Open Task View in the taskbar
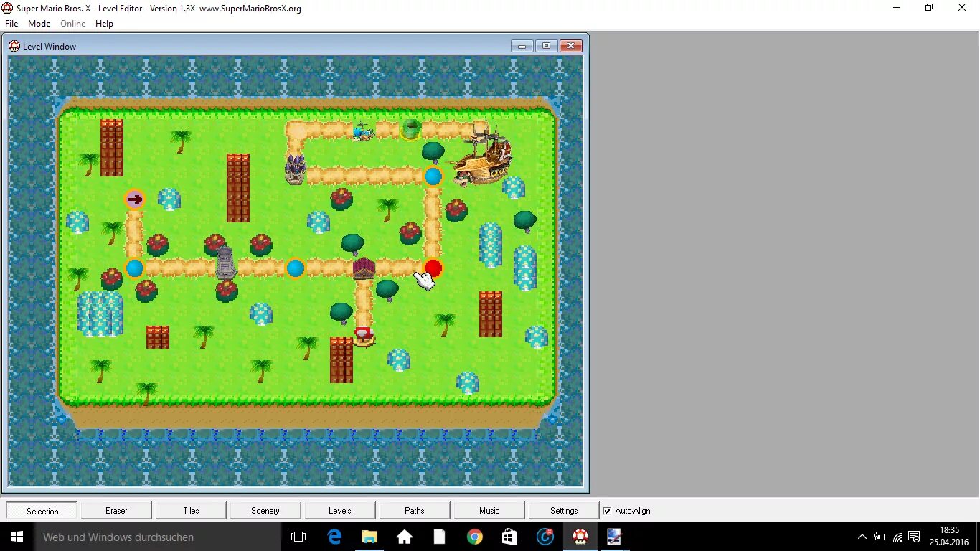The width and height of the screenshot is (980, 551). (298, 537)
